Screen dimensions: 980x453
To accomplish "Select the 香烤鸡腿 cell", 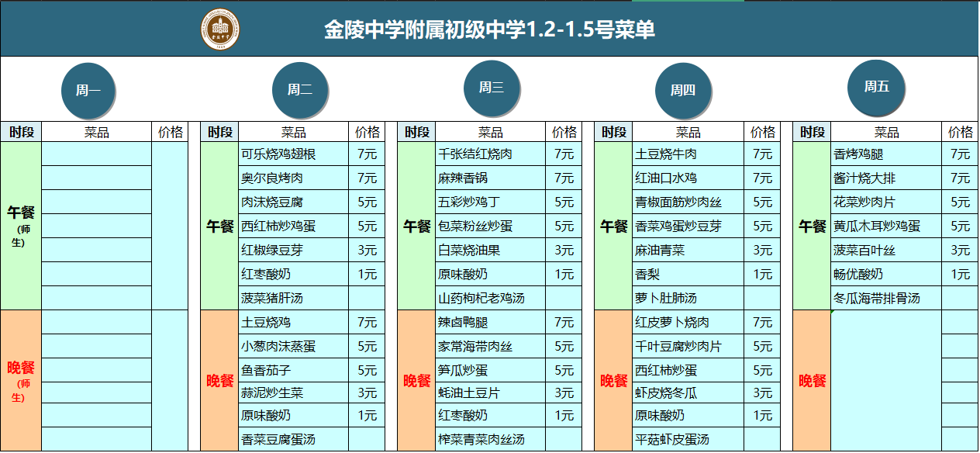I will 886,154.
